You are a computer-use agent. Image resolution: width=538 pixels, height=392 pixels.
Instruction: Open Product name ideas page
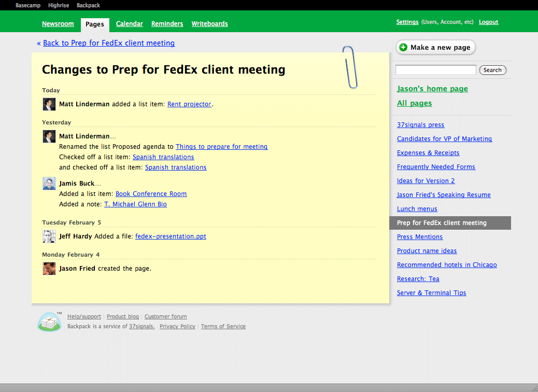[427, 251]
